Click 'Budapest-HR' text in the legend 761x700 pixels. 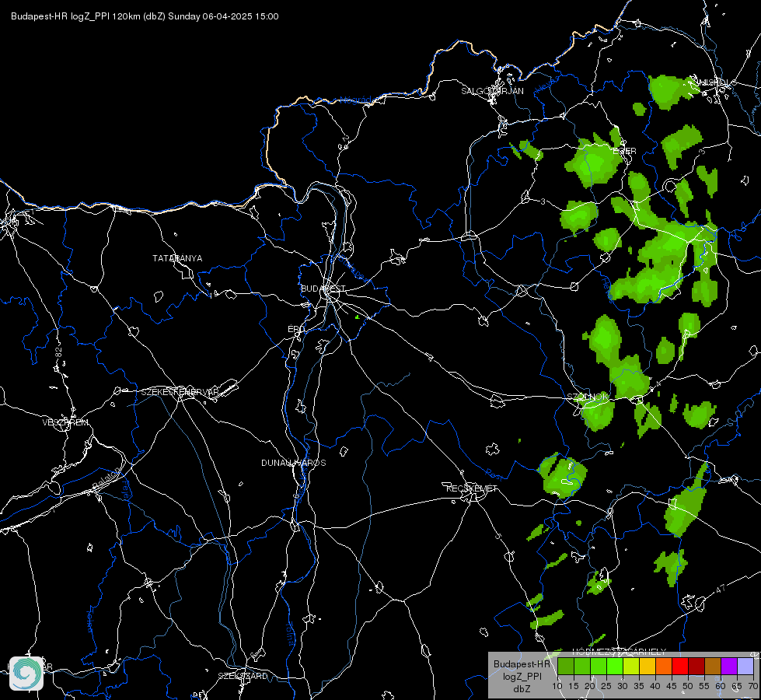pos(522,663)
